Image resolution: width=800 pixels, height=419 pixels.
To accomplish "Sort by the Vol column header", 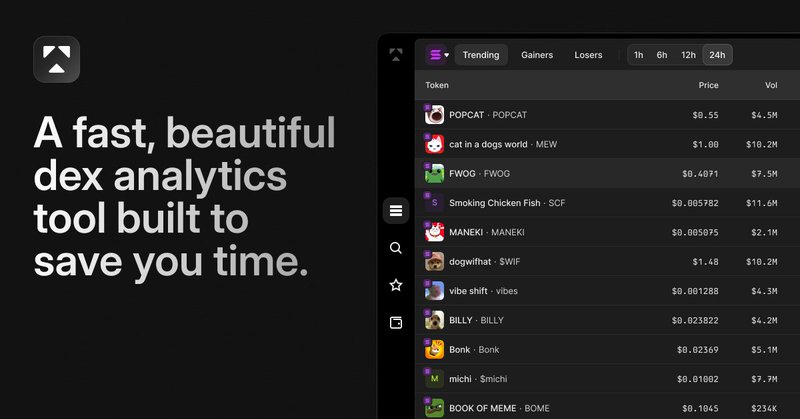I will tap(771, 85).
